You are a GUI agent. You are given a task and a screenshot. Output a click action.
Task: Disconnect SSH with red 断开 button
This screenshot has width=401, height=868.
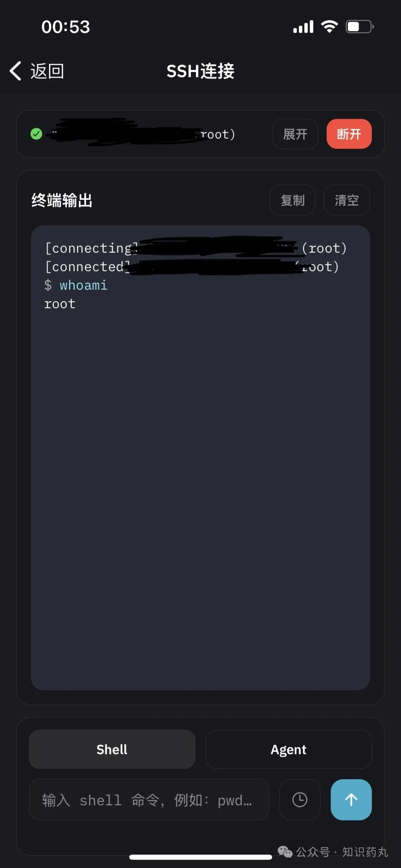coord(349,134)
